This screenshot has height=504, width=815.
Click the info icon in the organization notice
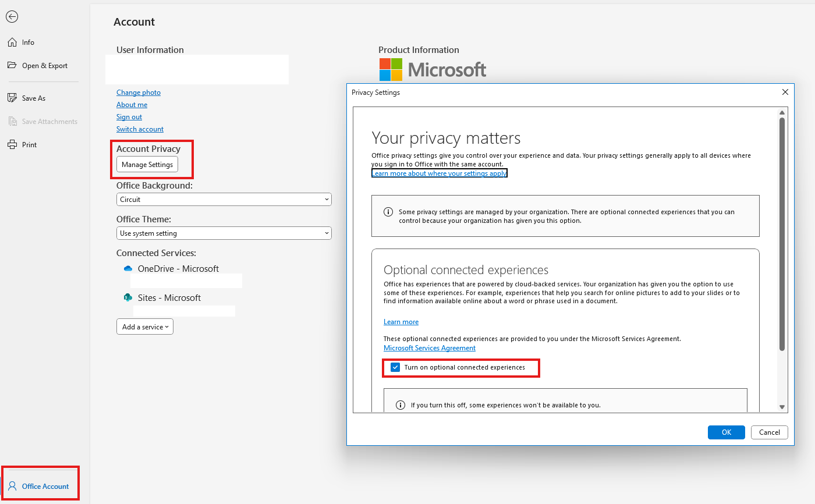[x=388, y=212]
